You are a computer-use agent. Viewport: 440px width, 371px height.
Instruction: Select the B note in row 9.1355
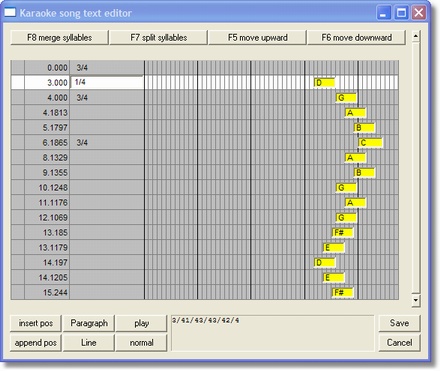(x=364, y=173)
